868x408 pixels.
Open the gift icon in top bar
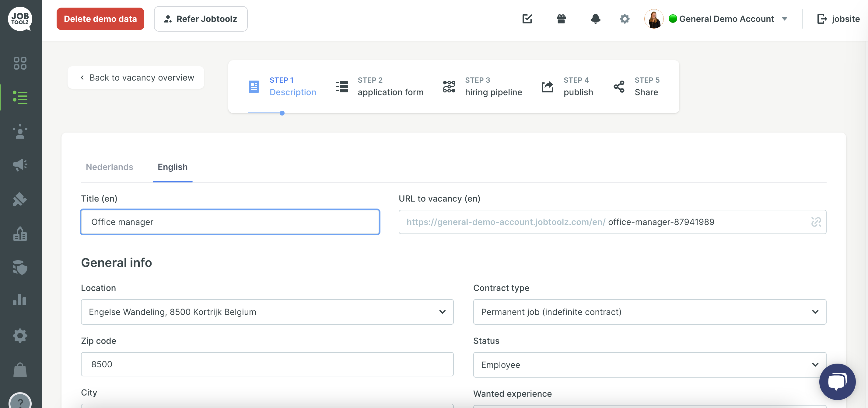pos(561,19)
